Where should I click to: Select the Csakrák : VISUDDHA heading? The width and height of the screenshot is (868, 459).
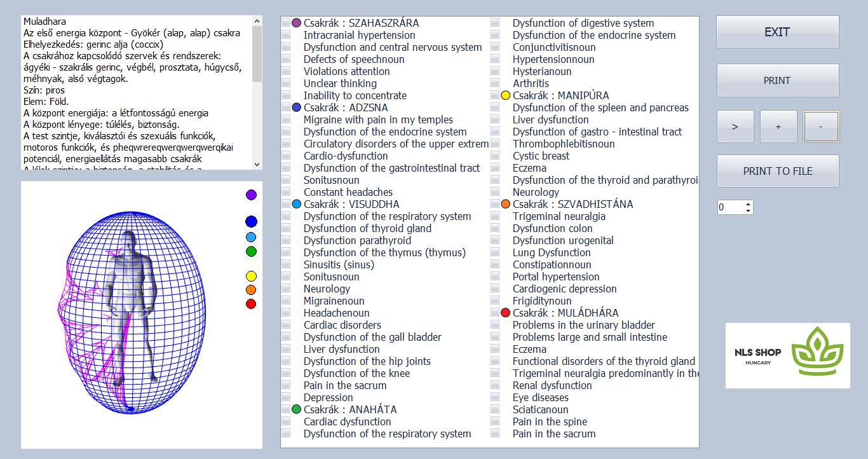[x=351, y=204]
